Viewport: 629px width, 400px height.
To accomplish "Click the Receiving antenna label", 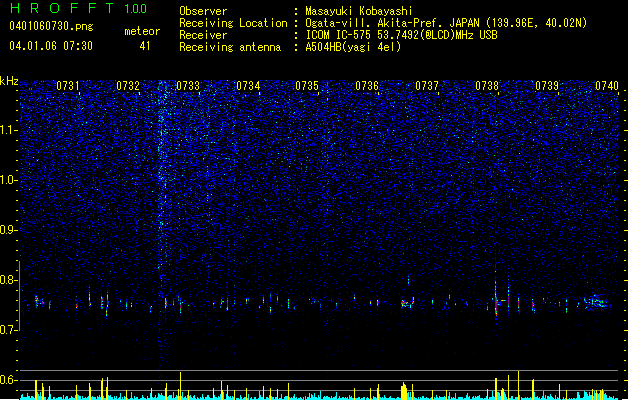I will click(x=230, y=47).
